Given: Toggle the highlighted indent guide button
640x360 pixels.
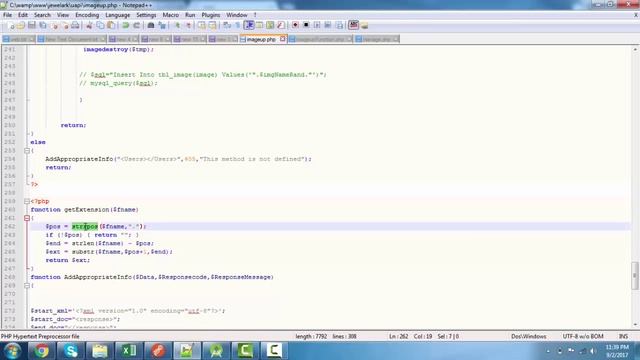Looking at the screenshot, I should pos(249,25).
